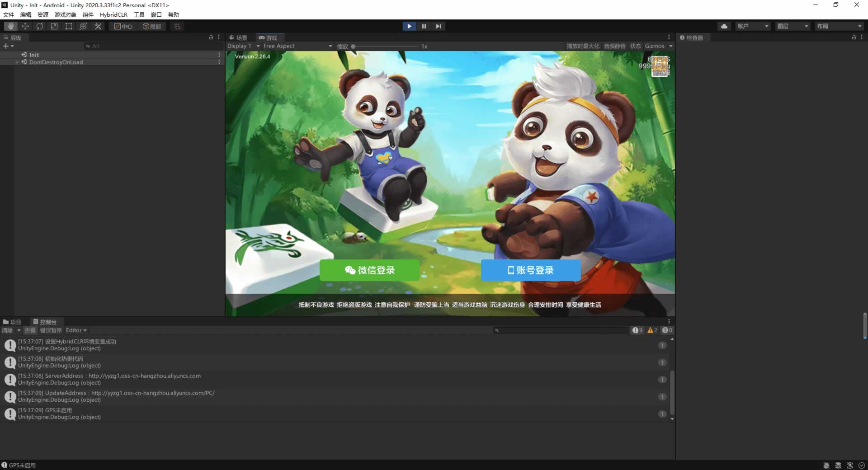
Task: Adjust the 缩放 zoom slider handle
Action: (x=353, y=47)
